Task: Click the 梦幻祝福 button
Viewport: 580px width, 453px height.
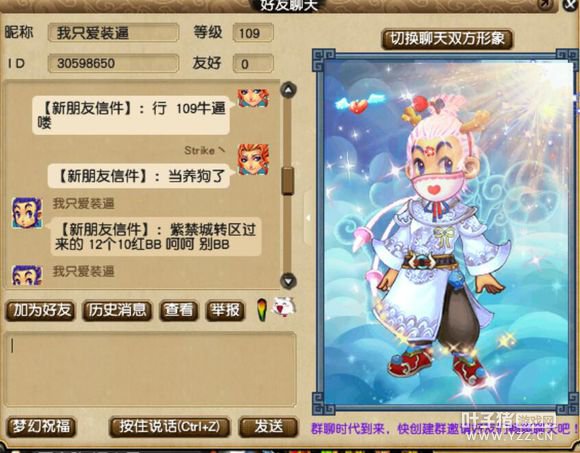Action: pyautogui.click(x=41, y=427)
